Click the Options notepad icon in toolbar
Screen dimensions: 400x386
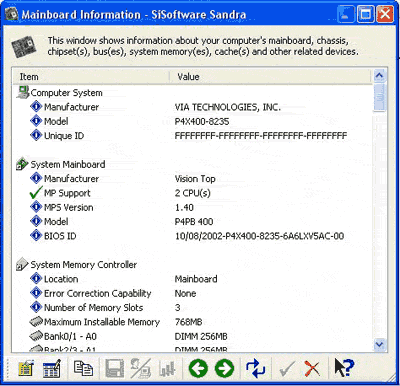tap(26, 368)
